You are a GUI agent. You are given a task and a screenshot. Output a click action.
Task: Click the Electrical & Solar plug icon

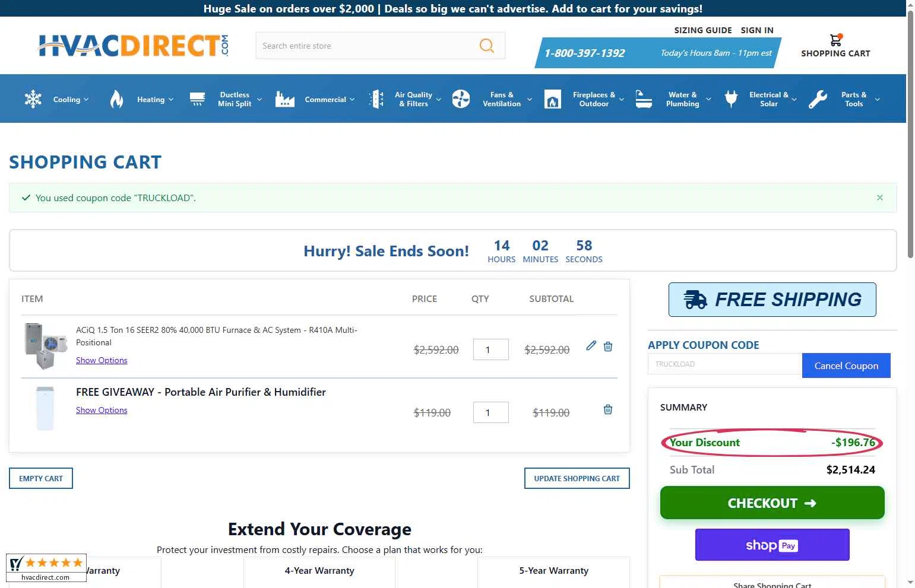coord(732,99)
